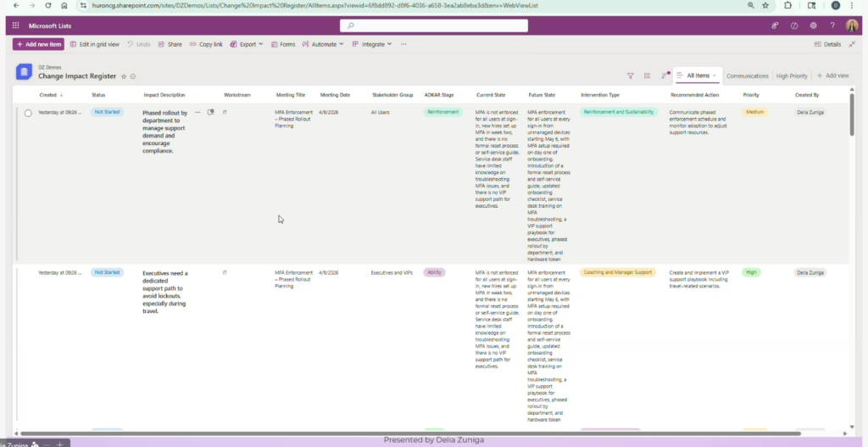Click the Microsoft Lists search box
The height and width of the screenshot is (447, 868).
(434, 26)
